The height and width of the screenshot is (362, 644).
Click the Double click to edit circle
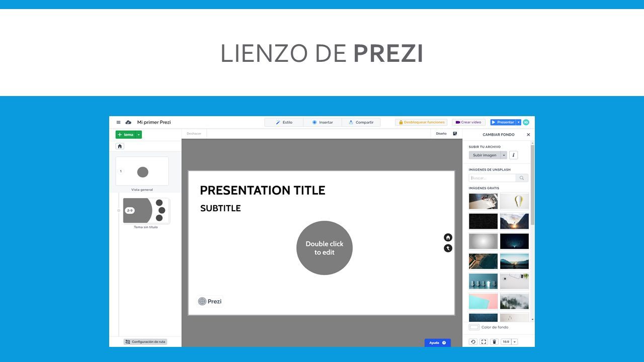[x=325, y=248]
